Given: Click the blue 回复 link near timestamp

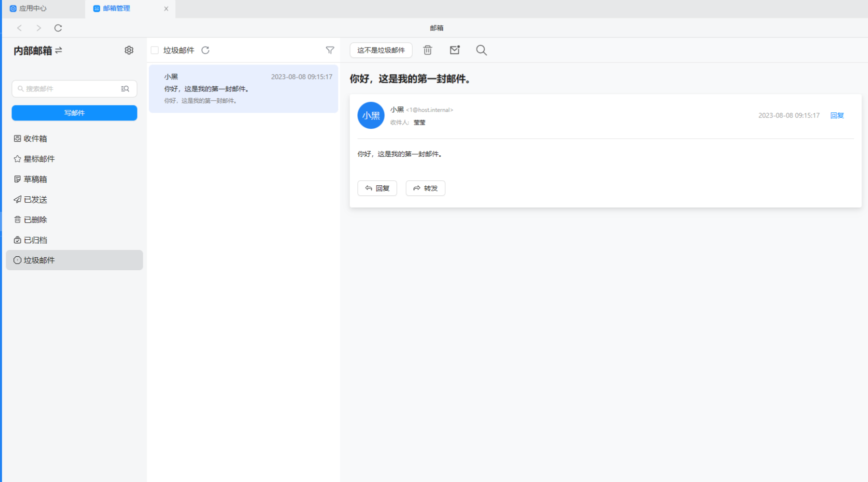Looking at the screenshot, I should 837,115.
